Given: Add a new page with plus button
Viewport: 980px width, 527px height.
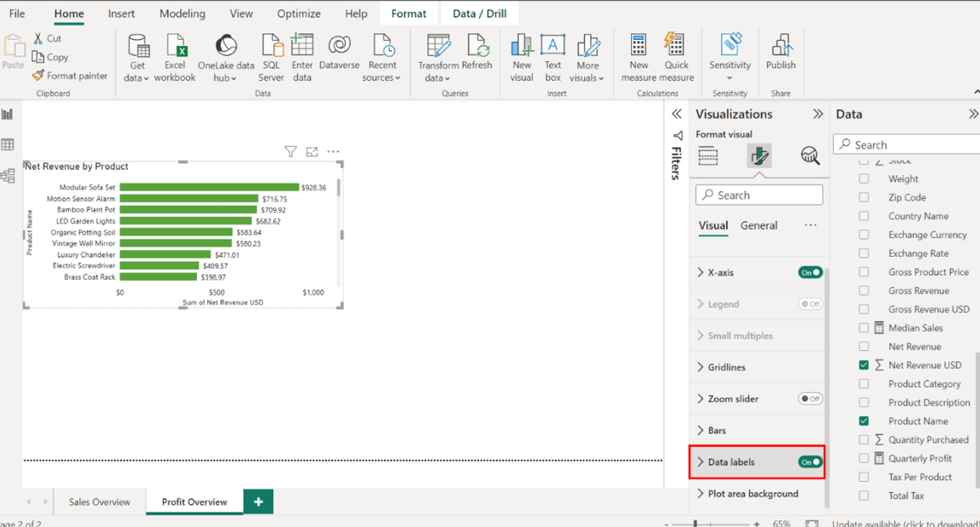Looking at the screenshot, I should coord(258,501).
